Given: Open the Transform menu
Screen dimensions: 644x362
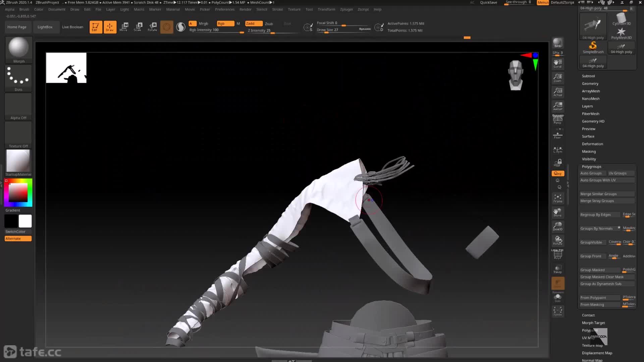Looking at the screenshot, I should 326,9.
